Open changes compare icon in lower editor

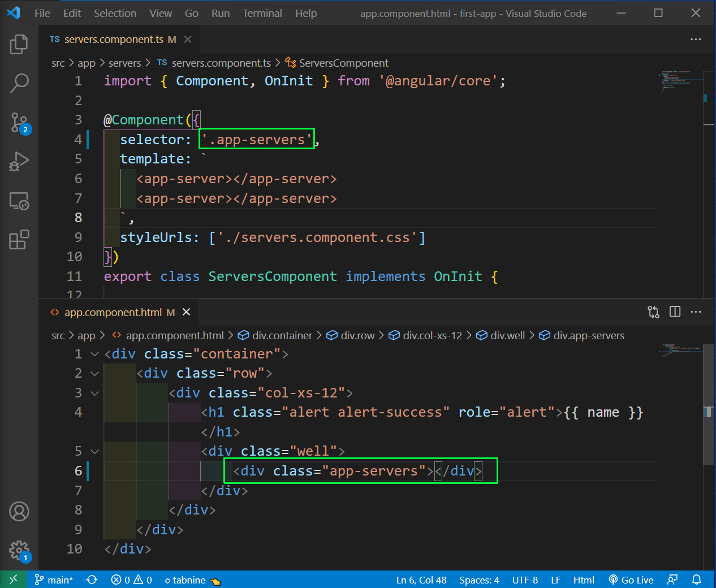click(653, 312)
